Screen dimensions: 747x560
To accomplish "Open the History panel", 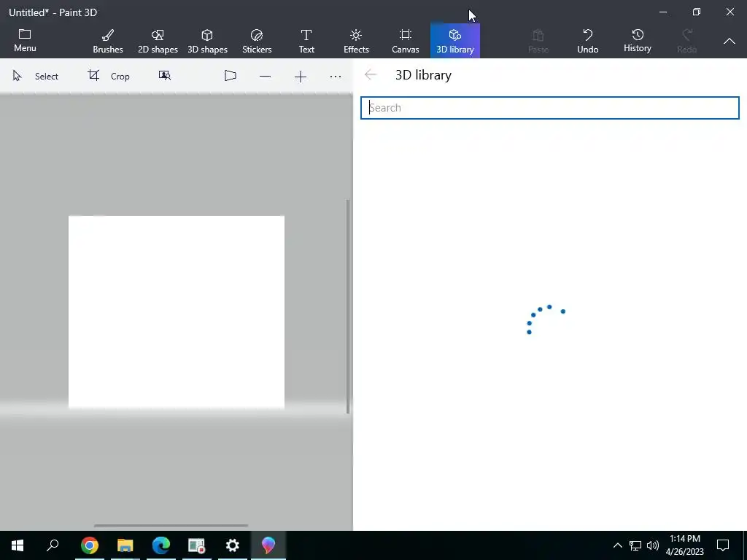I will [x=638, y=41].
